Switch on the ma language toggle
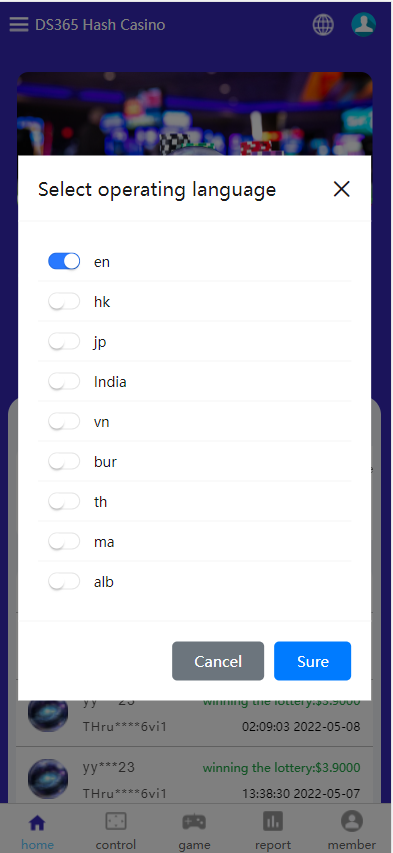Screen dimensions: 393x853 (x=64, y=542)
